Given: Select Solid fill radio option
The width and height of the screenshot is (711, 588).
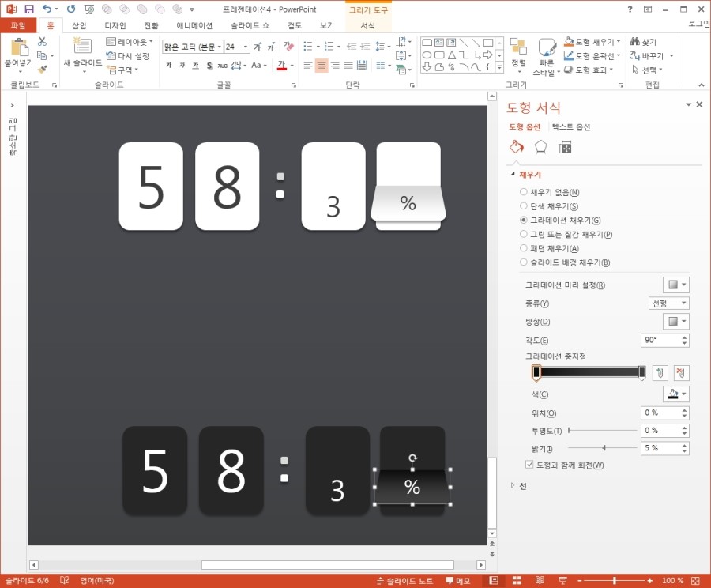Looking at the screenshot, I should tap(524, 206).
